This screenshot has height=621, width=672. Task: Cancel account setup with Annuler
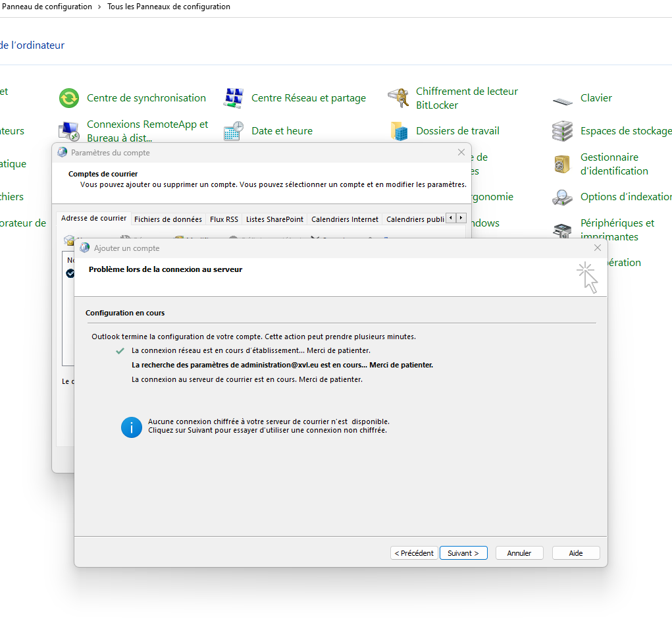pos(519,553)
